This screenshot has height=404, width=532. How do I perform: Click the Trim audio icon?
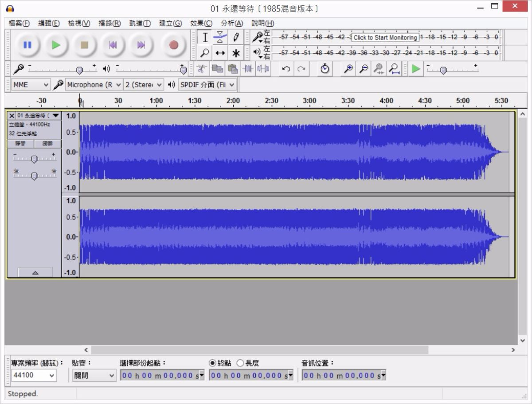tap(248, 69)
